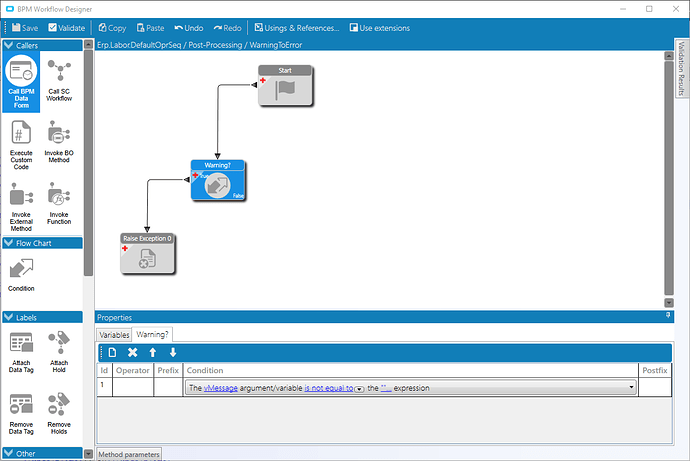The height and width of the screenshot is (461, 690).
Task: Open the Condition row dropdown arrow
Action: point(631,388)
